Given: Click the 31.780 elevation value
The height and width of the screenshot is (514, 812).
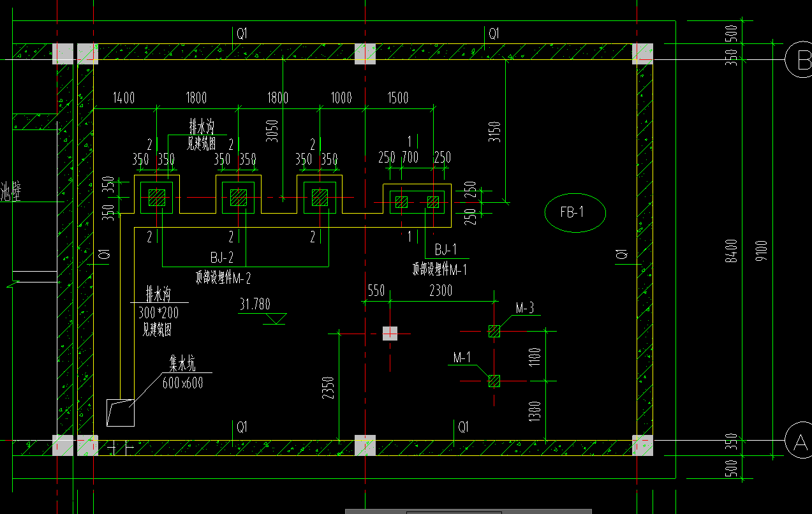Looking at the screenshot, I should pos(255,304).
